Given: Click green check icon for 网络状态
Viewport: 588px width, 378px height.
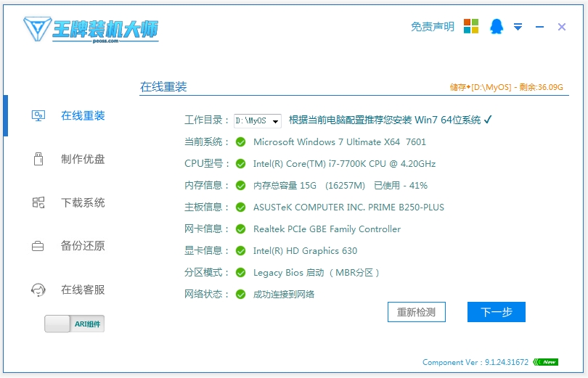Looking at the screenshot, I should click(x=241, y=294).
